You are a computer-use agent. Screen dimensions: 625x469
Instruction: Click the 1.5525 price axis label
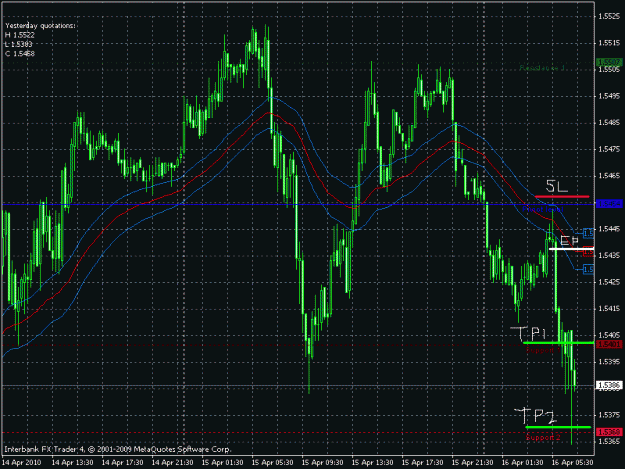pyautogui.click(x=609, y=16)
